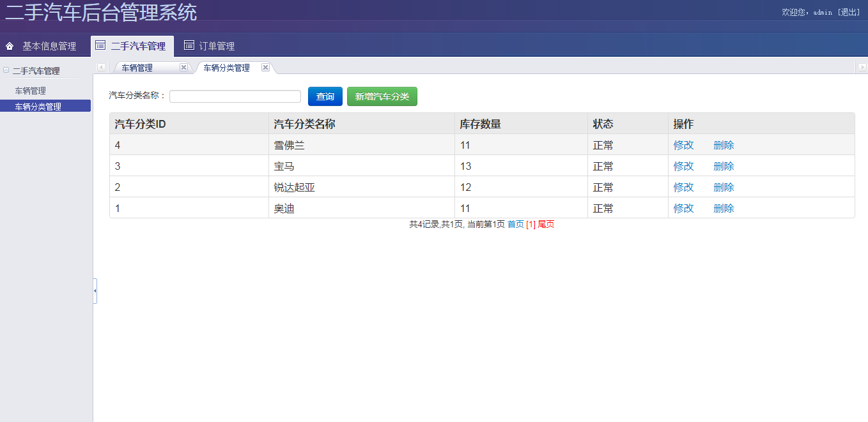This screenshot has width=868, height=422.
Task: Click the 查询 search button
Action: click(325, 96)
